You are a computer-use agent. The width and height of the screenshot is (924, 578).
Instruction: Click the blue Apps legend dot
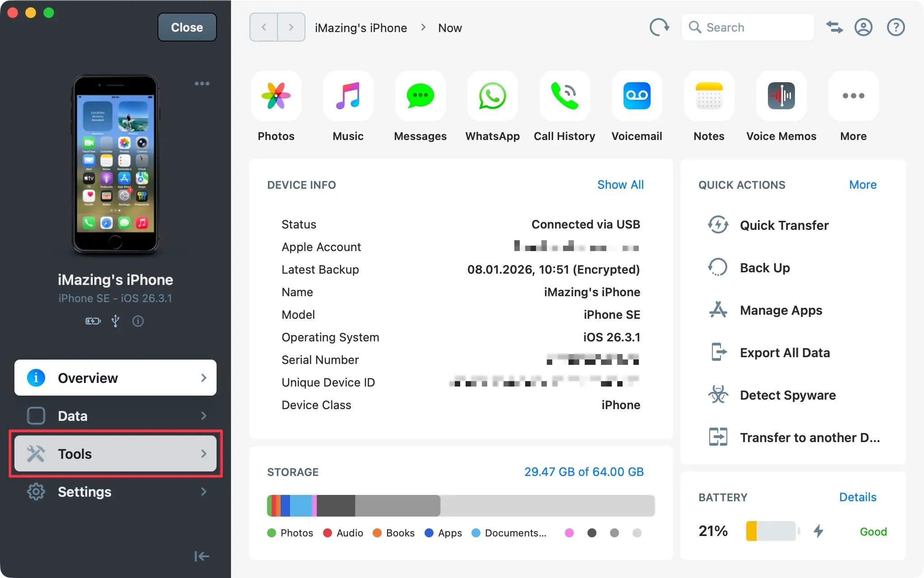click(x=429, y=533)
